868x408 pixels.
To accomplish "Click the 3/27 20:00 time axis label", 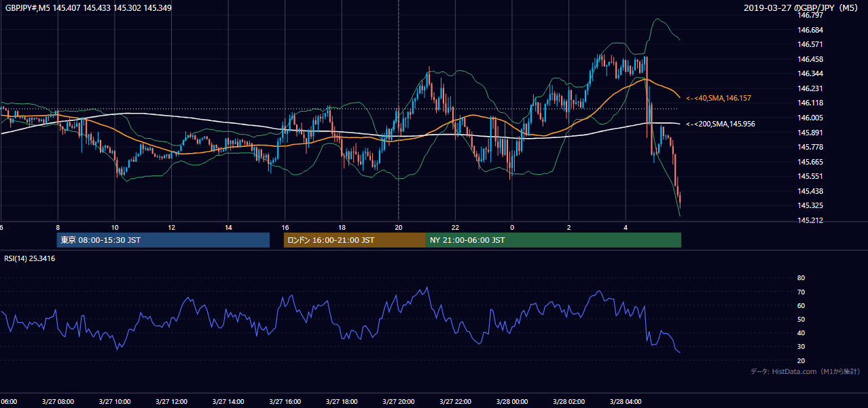I will click(x=399, y=401).
